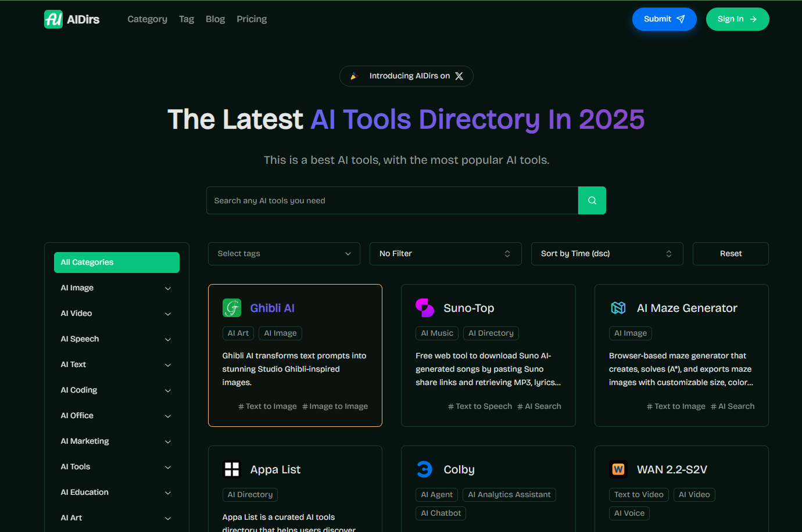
Task: Click the Colby blue logo icon
Action: coord(425,469)
